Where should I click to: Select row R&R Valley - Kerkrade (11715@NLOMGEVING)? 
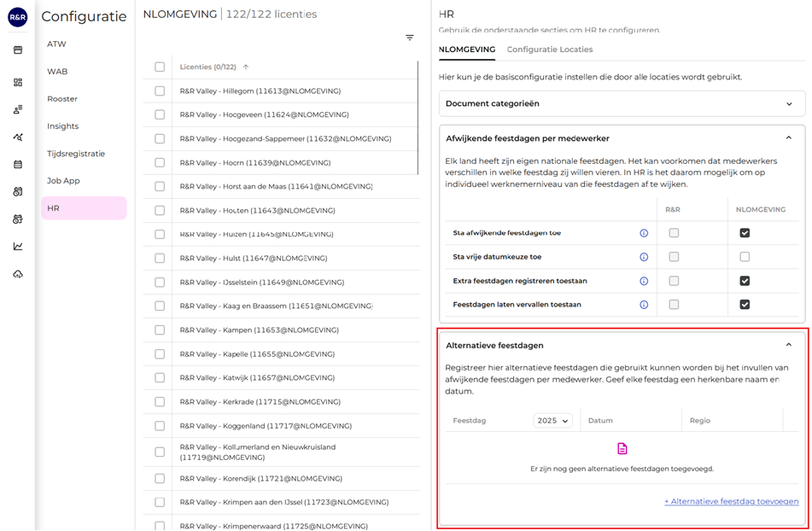(281, 402)
